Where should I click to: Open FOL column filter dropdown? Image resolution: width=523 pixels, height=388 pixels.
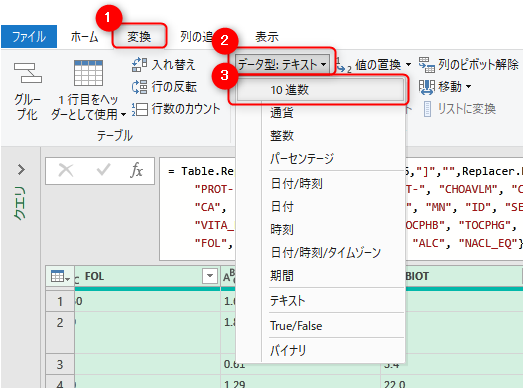(210, 276)
